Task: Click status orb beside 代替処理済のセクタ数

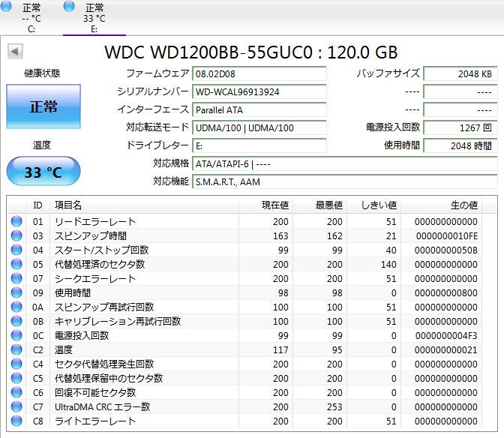Action: [x=16, y=265]
